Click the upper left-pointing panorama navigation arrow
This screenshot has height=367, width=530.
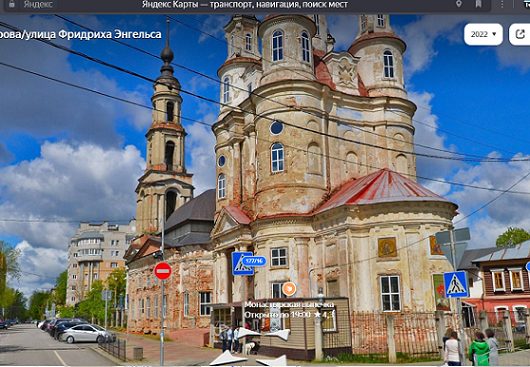coord(247,333)
